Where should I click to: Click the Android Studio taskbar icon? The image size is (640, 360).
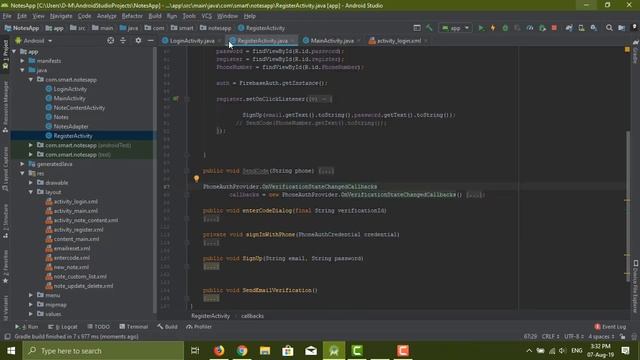[334, 351]
